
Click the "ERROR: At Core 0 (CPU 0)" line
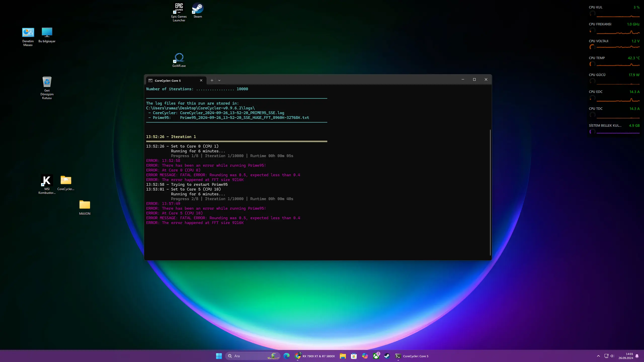pos(173,170)
